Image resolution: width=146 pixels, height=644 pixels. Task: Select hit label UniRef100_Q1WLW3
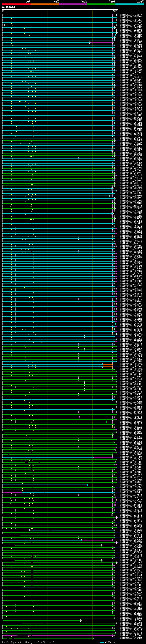131,42
